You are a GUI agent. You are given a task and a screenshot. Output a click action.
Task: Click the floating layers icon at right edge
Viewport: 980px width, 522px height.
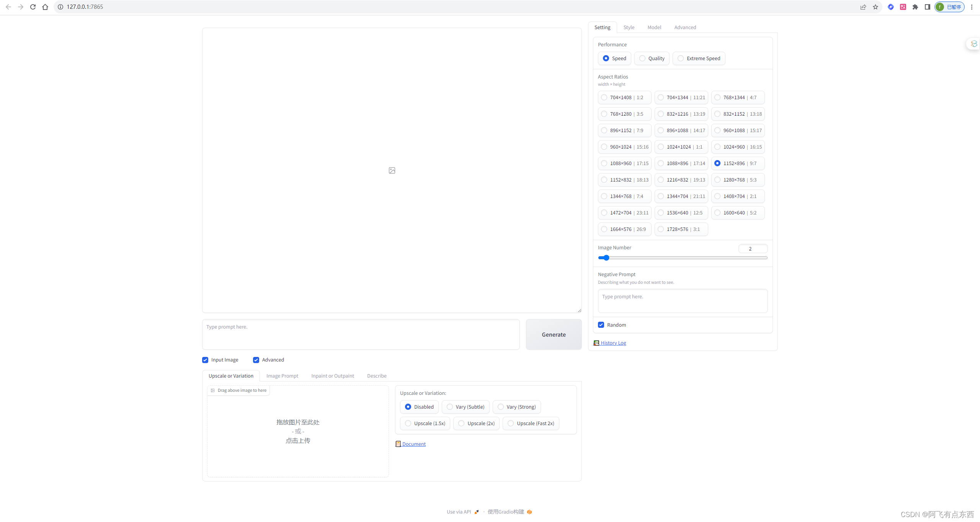pos(974,44)
